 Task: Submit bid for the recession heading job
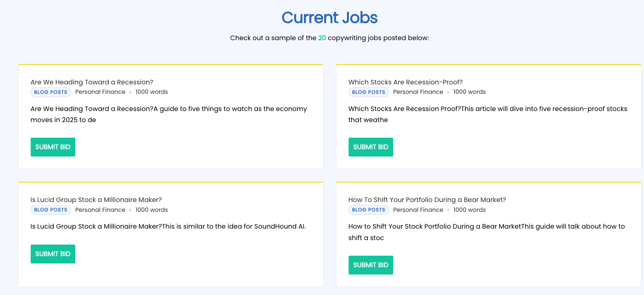pos(53,147)
